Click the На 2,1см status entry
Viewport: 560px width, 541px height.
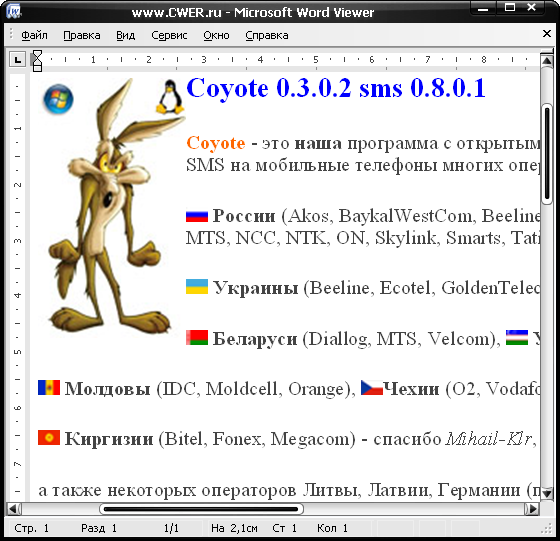(234, 528)
